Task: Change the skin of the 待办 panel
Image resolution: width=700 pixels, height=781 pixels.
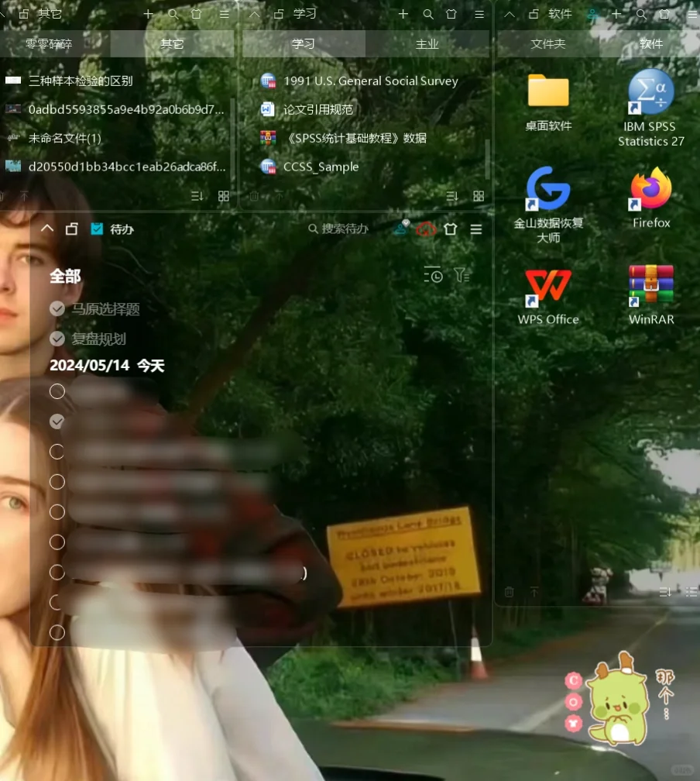Action: [x=451, y=229]
